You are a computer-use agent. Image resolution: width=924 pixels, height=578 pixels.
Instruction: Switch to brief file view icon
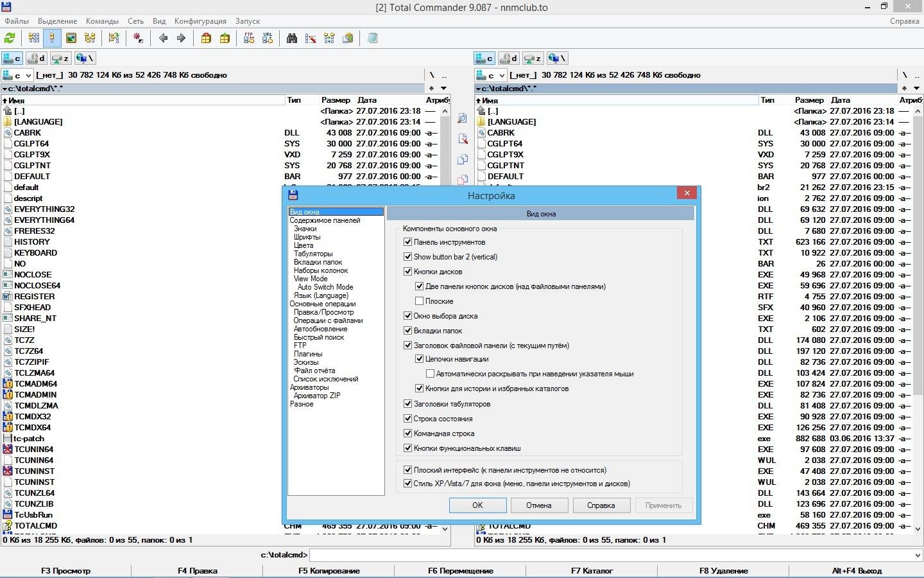[34, 38]
